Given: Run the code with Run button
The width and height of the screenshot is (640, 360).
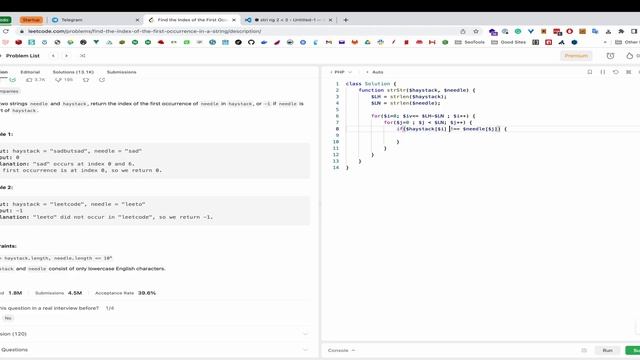Looking at the screenshot, I should pos(607,350).
